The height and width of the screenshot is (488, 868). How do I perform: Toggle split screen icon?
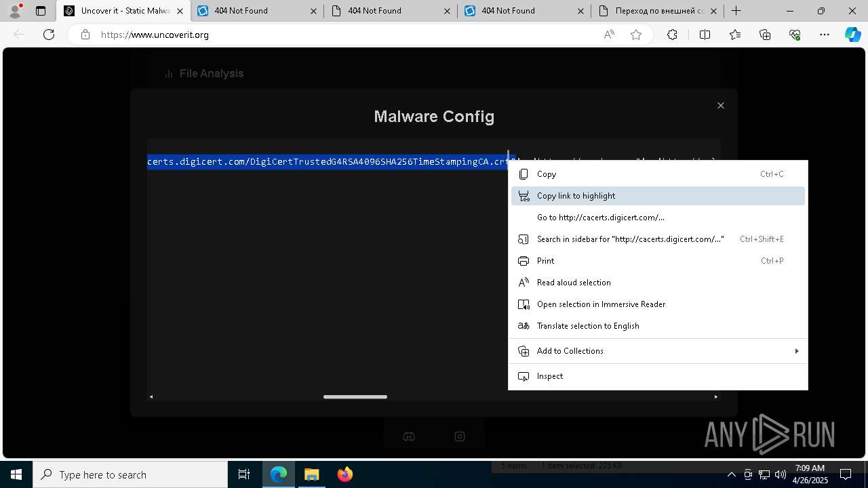(705, 35)
